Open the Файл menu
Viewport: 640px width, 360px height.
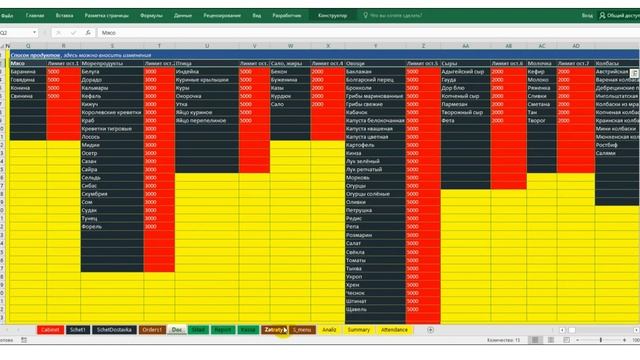7,16
